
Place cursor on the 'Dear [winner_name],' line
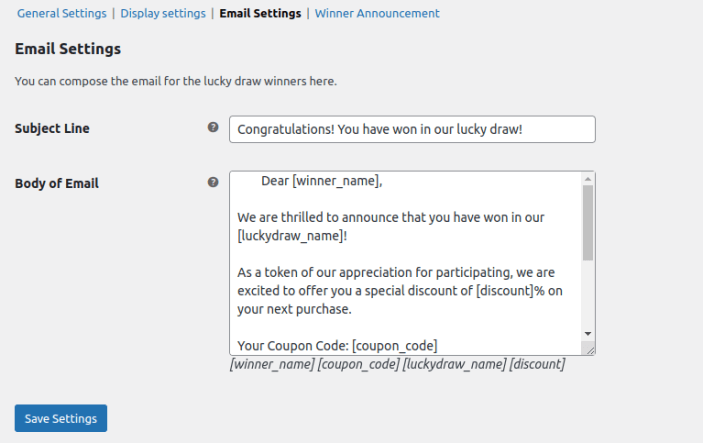(x=322, y=181)
